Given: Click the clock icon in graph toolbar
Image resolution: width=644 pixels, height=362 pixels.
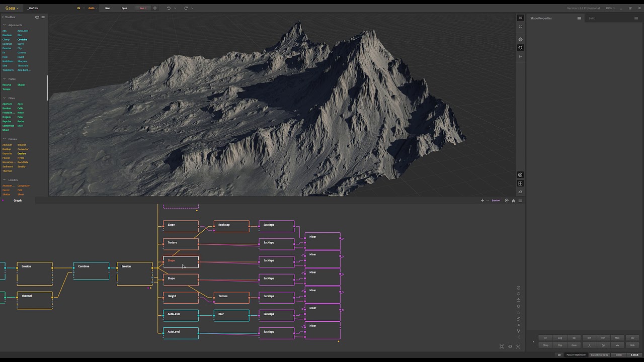Looking at the screenshot, I should (x=507, y=201).
